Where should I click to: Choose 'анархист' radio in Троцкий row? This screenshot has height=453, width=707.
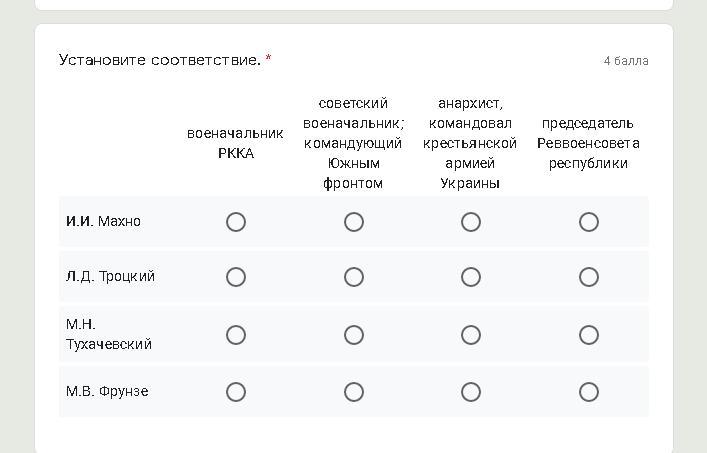(471, 277)
